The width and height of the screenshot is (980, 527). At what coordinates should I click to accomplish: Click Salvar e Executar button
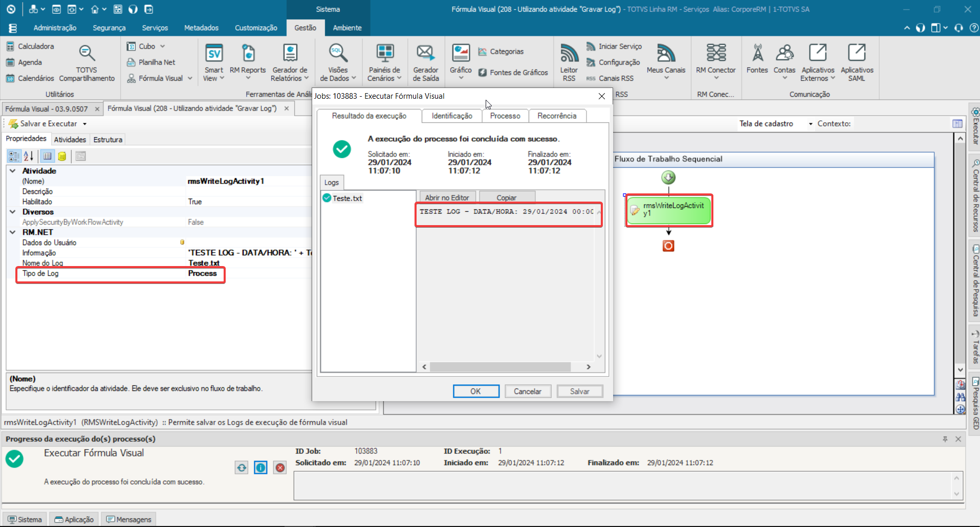pos(43,124)
